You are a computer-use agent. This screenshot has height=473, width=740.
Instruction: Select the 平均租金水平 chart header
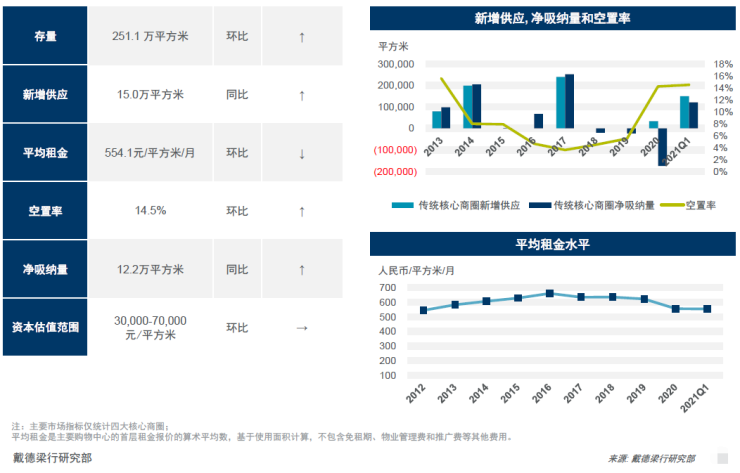point(551,245)
